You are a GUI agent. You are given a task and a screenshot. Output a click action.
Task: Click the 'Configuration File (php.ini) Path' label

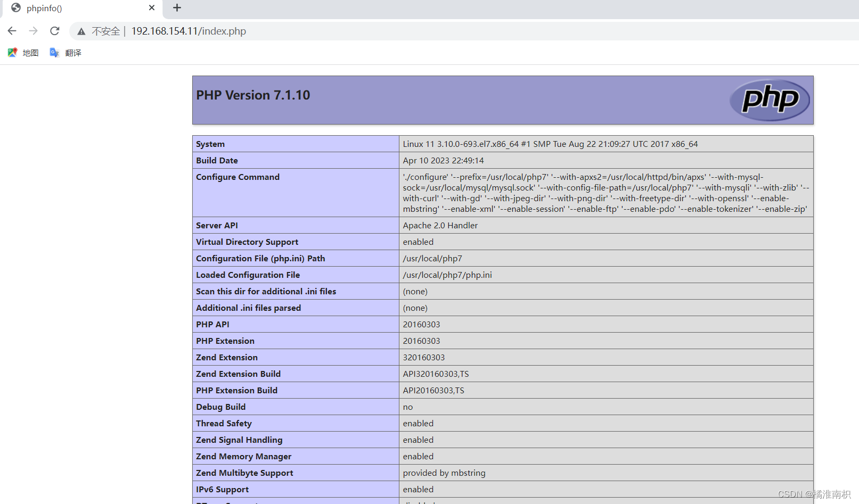260,259
